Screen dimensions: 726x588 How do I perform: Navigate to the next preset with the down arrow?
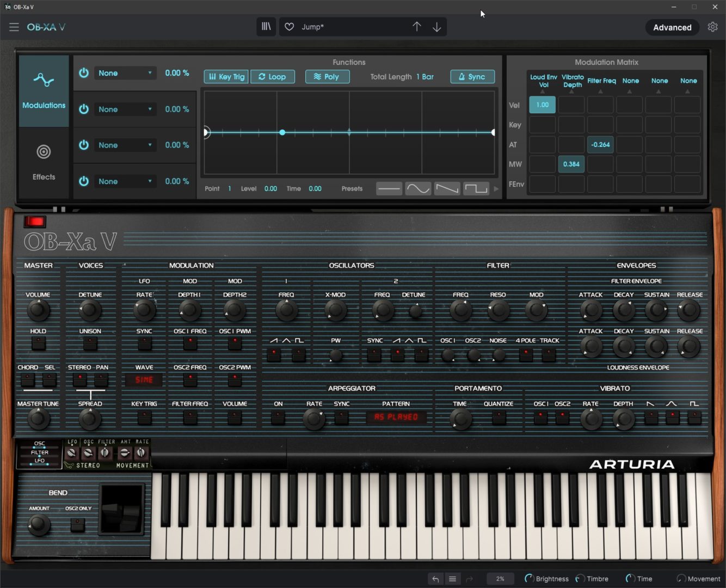[436, 27]
